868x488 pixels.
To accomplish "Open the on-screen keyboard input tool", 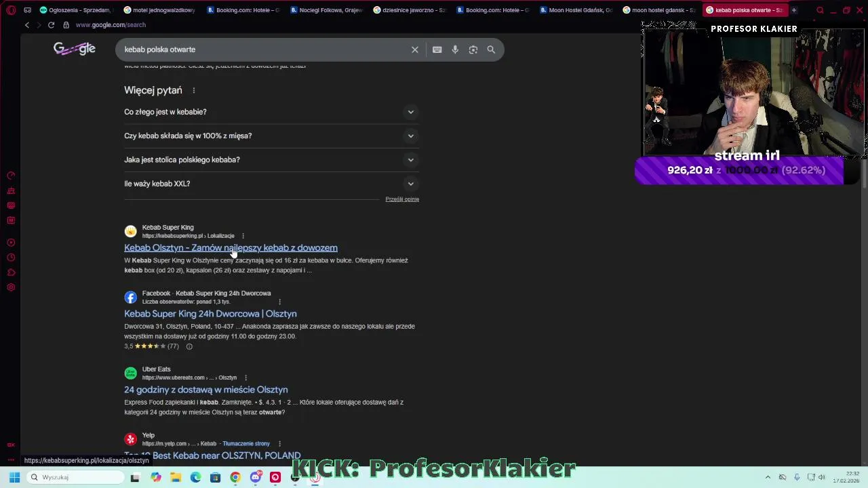I will click(437, 49).
